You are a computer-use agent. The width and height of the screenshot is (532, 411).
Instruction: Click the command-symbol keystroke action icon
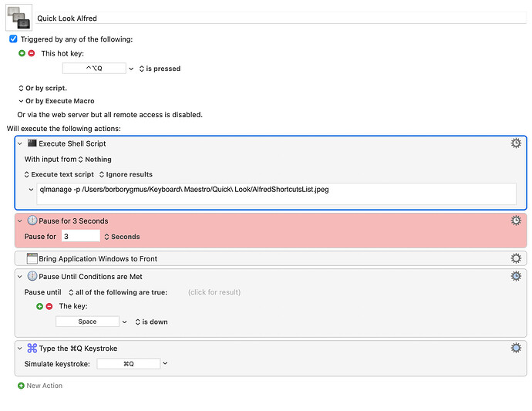[32, 349]
